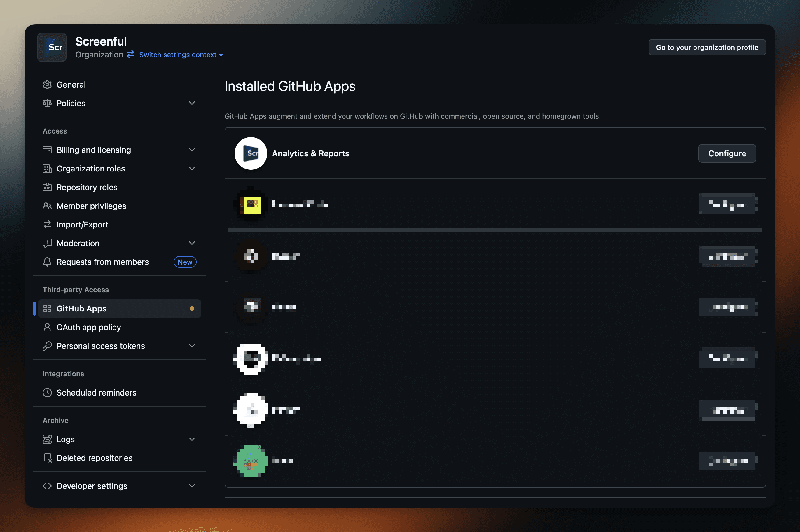Click the General gear icon
The height and width of the screenshot is (532, 800).
click(x=47, y=85)
